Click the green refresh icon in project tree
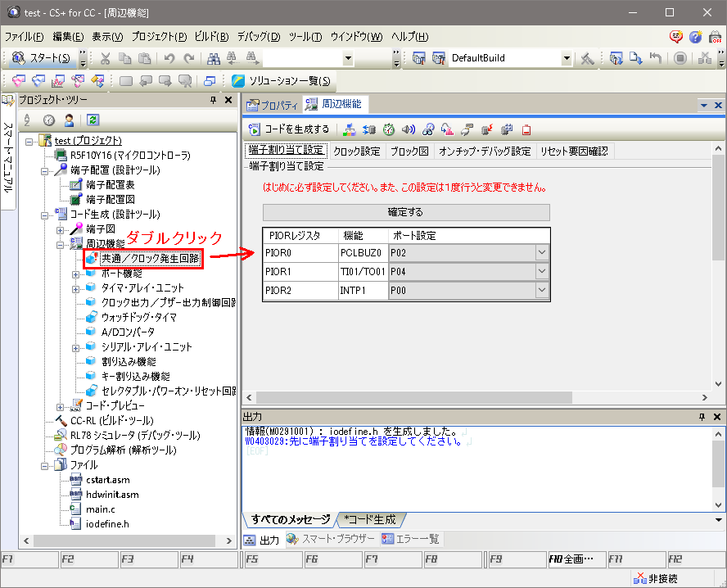Viewport: 727px width, 588px height. coord(93,120)
